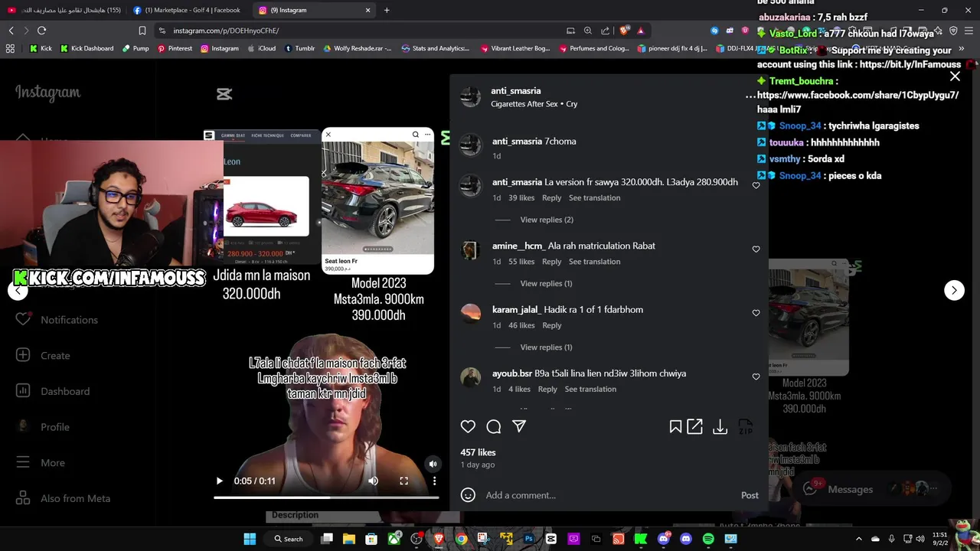Post the comment

coord(750,495)
